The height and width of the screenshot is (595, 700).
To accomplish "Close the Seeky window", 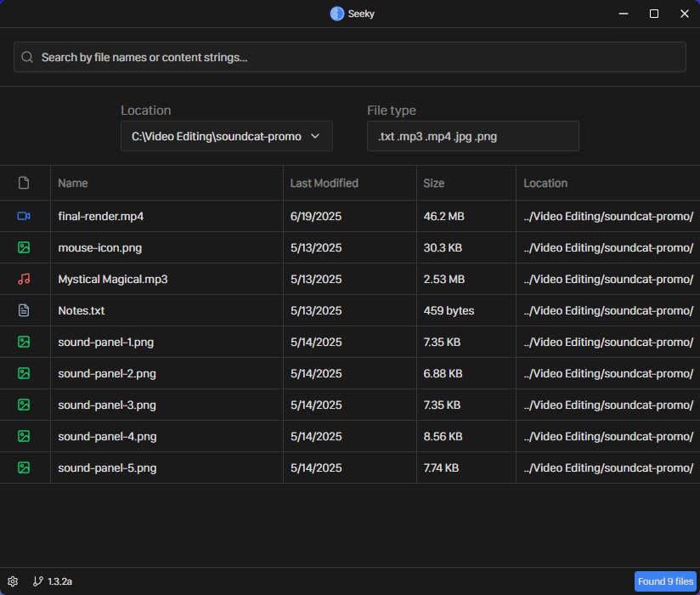I will pos(685,14).
